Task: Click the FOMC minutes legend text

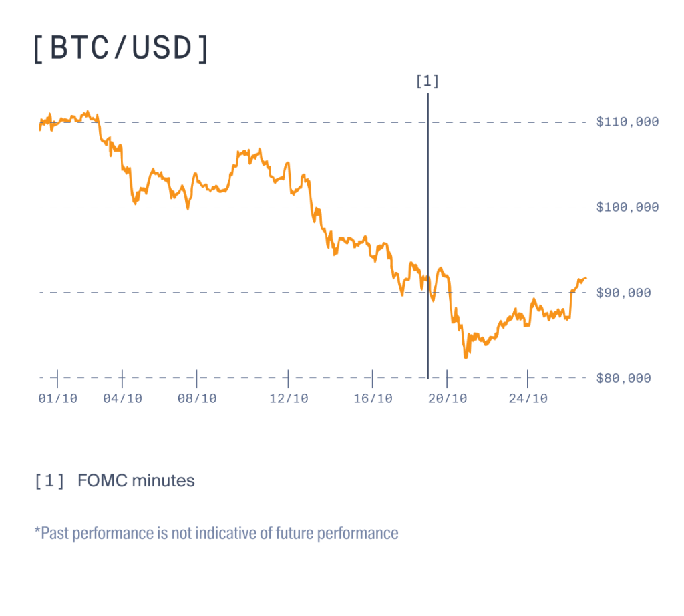Action: 136,480
